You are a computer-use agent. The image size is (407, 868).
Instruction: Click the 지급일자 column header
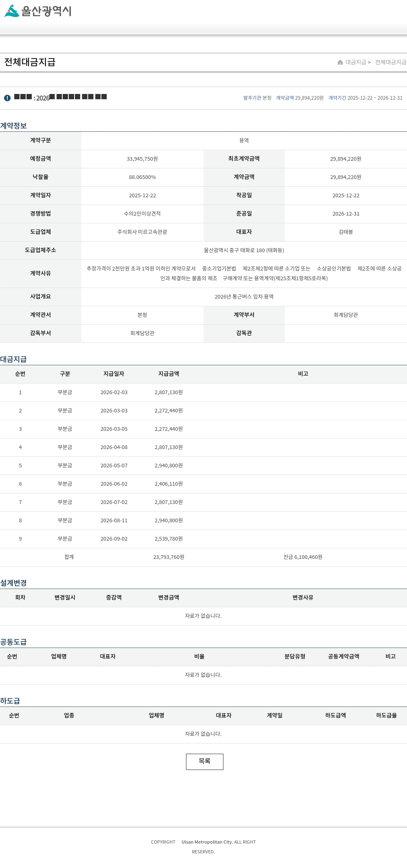pyautogui.click(x=114, y=374)
